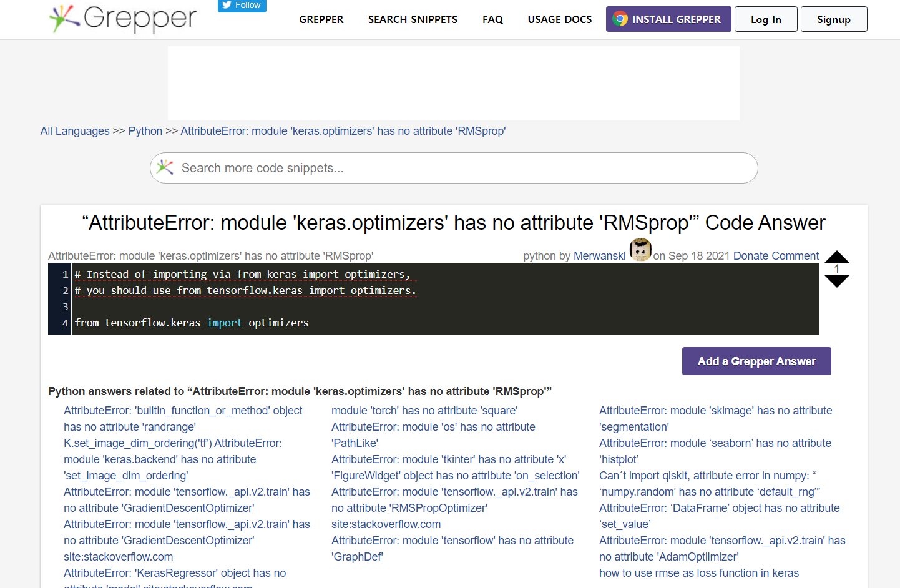Screen dimensions: 900x588
Task: Click the Grepper icon in search box
Action: pos(165,167)
